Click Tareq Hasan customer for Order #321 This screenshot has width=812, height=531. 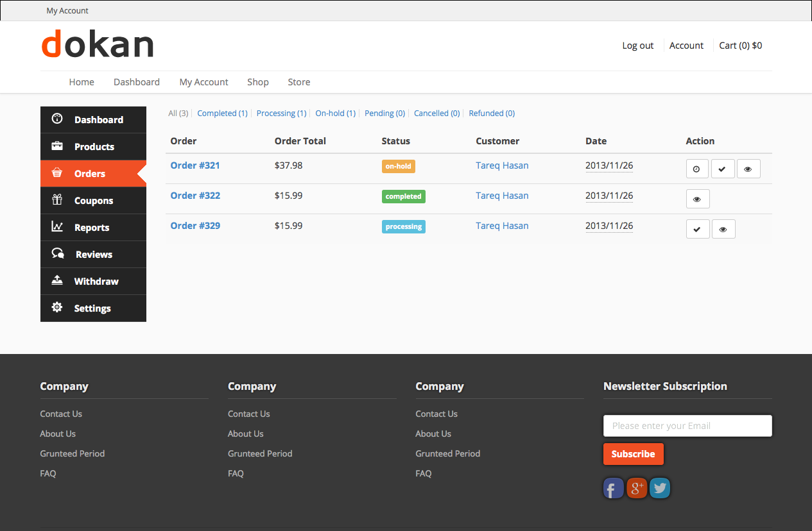click(x=502, y=165)
